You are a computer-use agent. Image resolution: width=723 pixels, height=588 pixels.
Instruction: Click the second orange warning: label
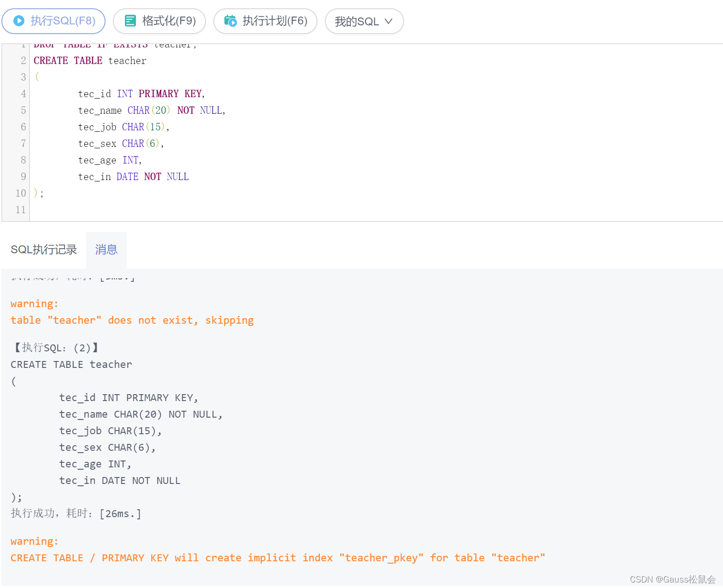[35, 541]
